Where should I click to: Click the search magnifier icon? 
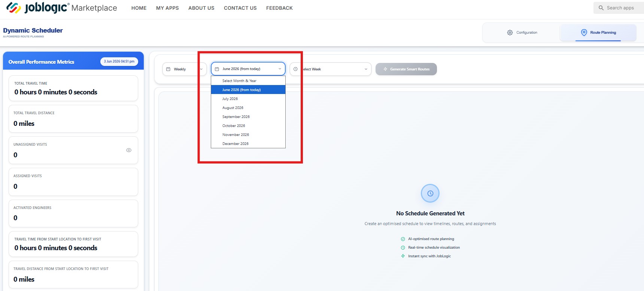[601, 8]
